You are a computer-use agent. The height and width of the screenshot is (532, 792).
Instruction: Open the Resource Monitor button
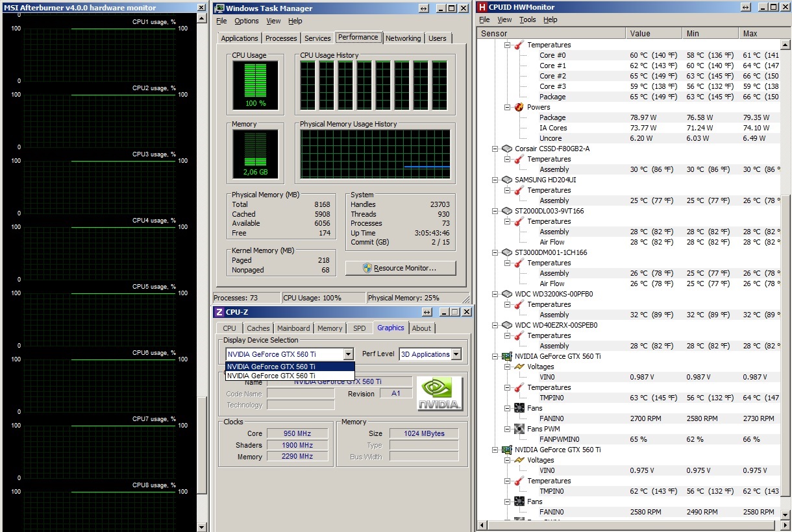(401, 268)
